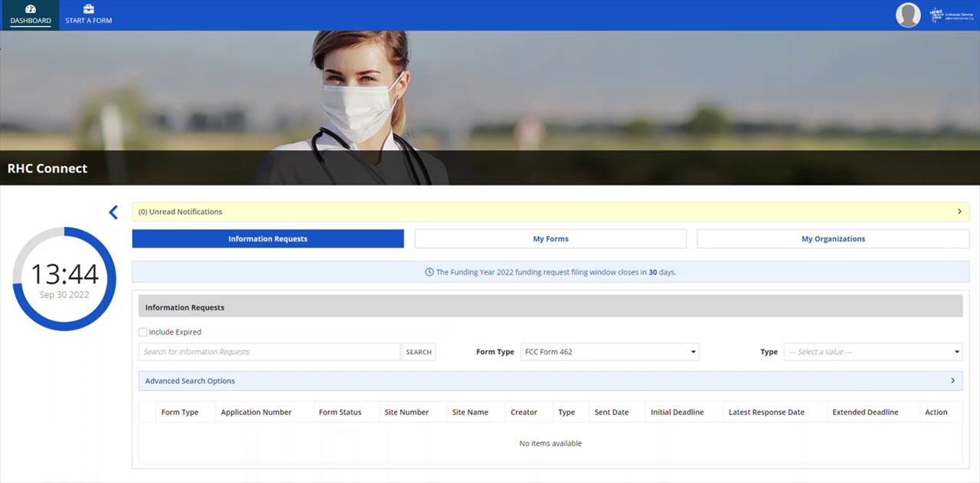Image resolution: width=980 pixels, height=483 pixels.
Task: Sort by Initial Deadline column header
Action: coord(677,412)
